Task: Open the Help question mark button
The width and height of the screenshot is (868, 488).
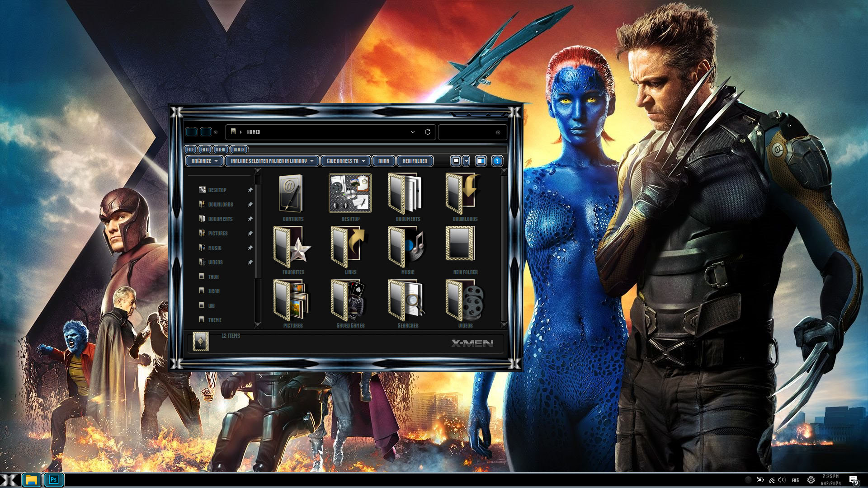Action: [497, 161]
